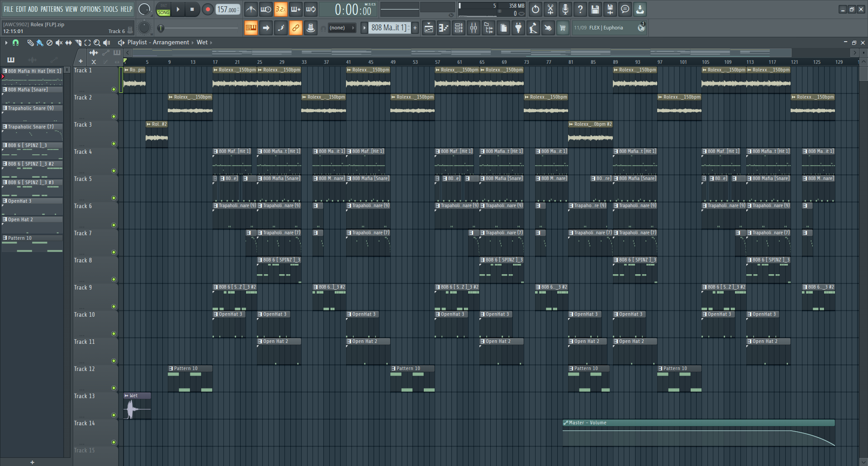
Task: Open the PATTERNS menu
Action: (x=52, y=9)
